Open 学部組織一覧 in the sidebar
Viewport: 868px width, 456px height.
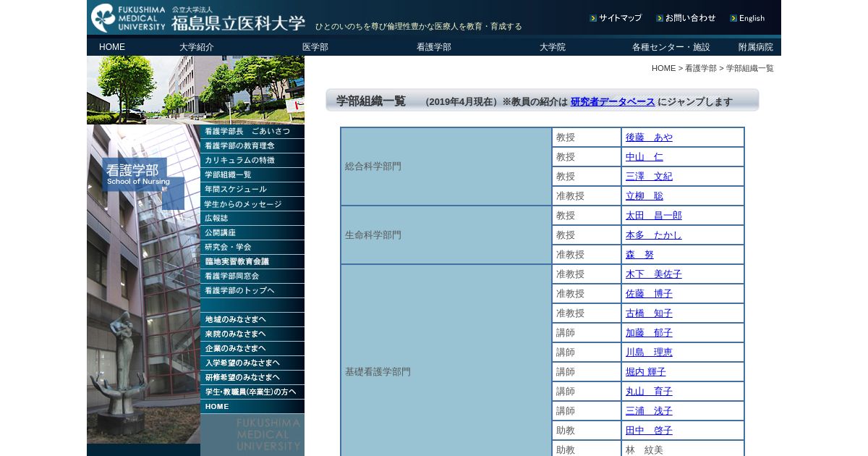[252, 175]
